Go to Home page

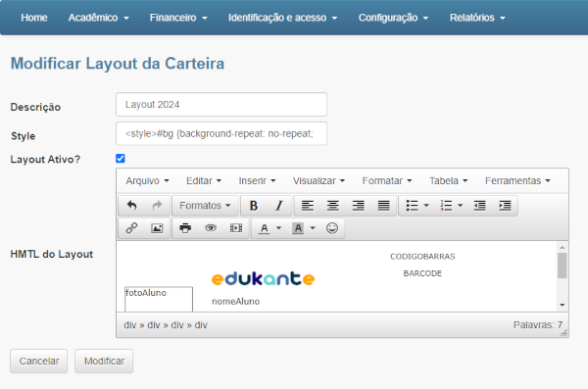pyautogui.click(x=34, y=18)
